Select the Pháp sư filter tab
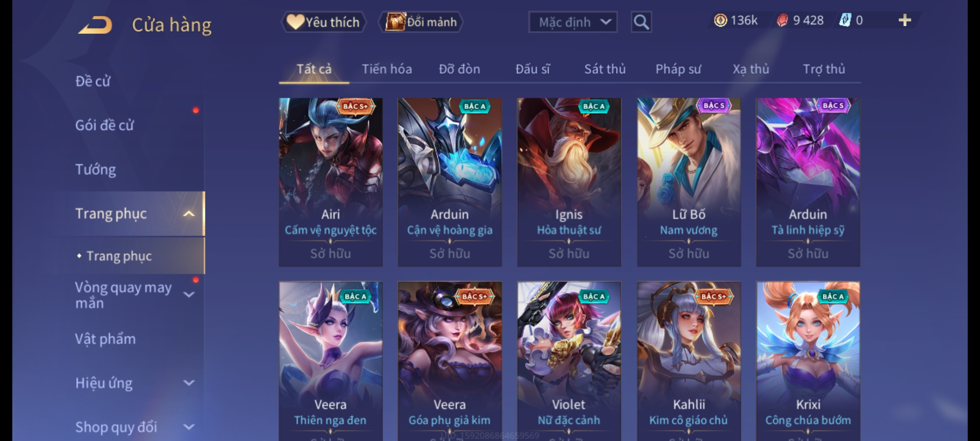This screenshot has height=441, width=980. (x=678, y=69)
